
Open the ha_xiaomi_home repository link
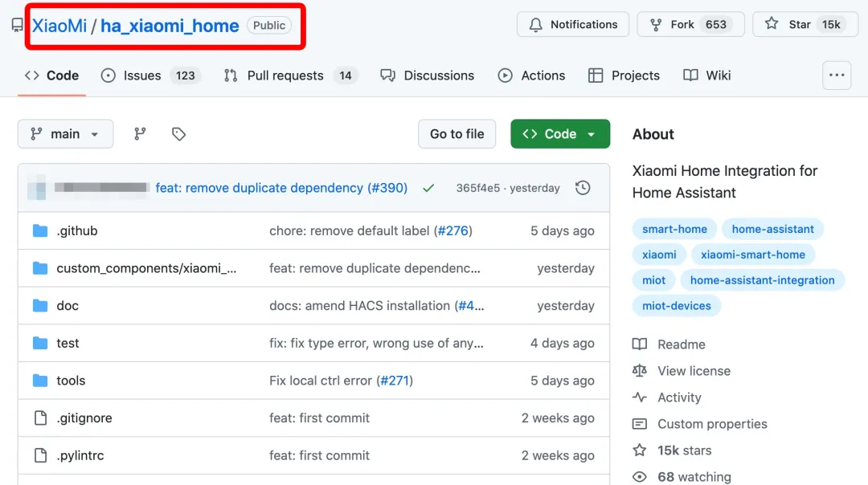point(170,26)
